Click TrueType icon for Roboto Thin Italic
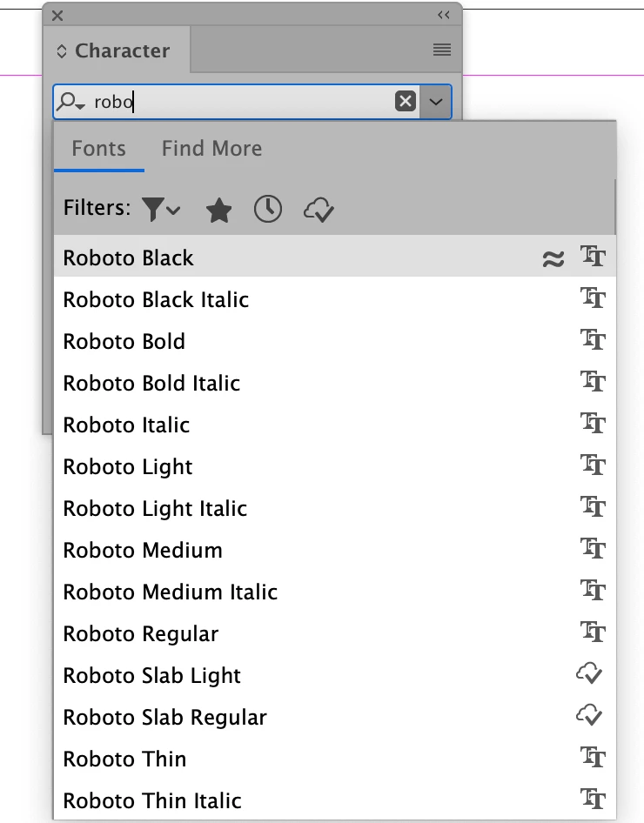This screenshot has width=644, height=823. (x=593, y=799)
